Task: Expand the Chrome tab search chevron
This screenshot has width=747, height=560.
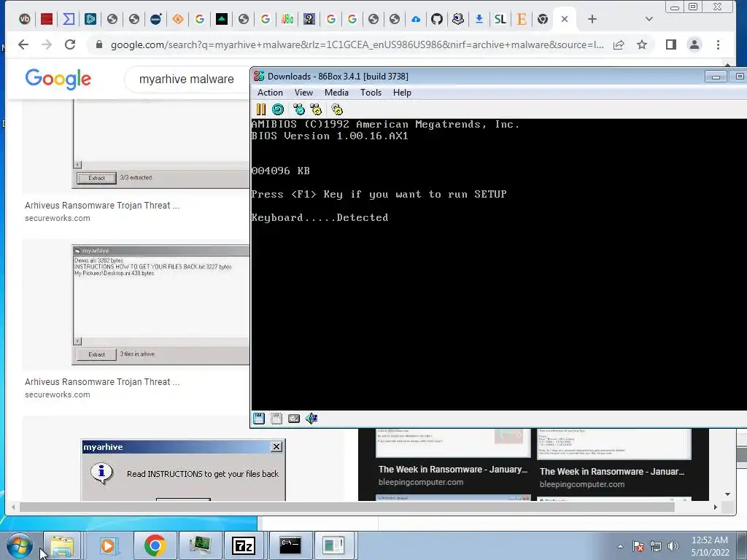Action: click(649, 19)
